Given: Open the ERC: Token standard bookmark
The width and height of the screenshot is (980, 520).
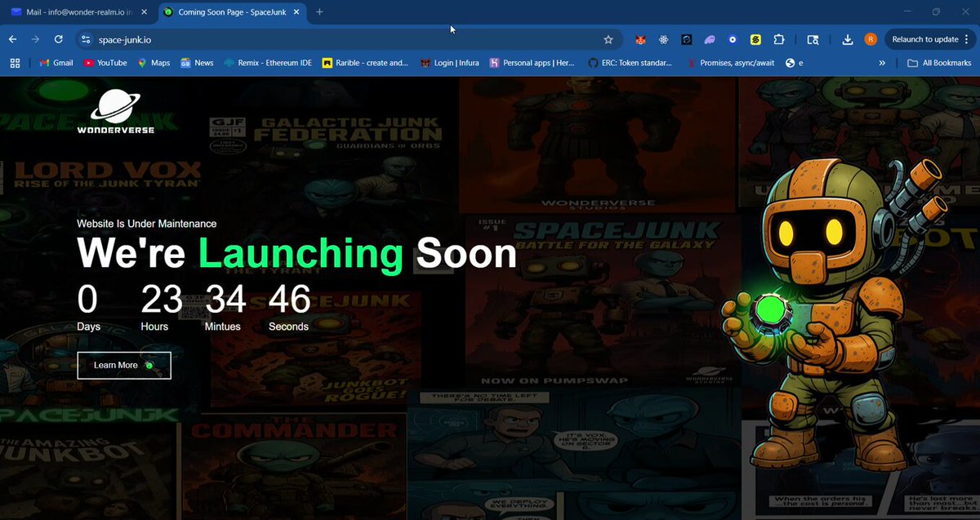Looking at the screenshot, I should coord(630,63).
